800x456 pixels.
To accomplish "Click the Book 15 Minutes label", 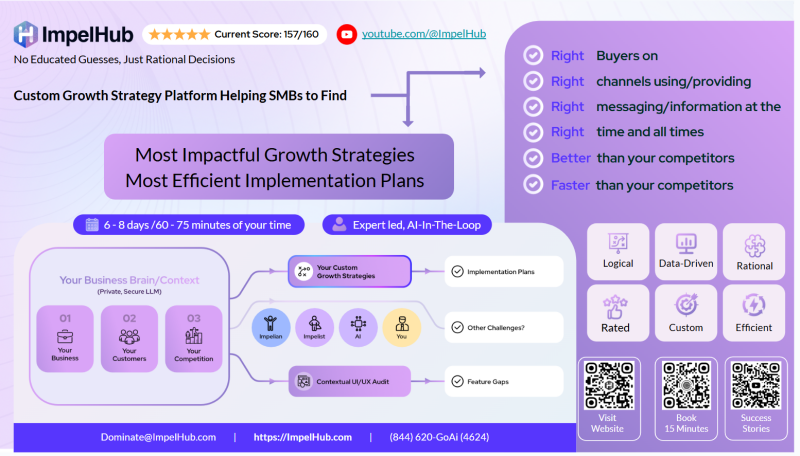I will click(686, 423).
